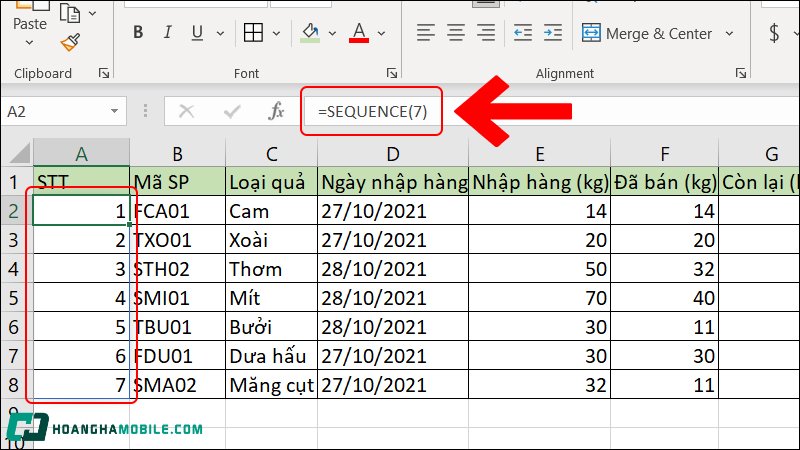Open the Alignment settings dialog launcher
This screenshot has height=450, width=800.
(741, 73)
